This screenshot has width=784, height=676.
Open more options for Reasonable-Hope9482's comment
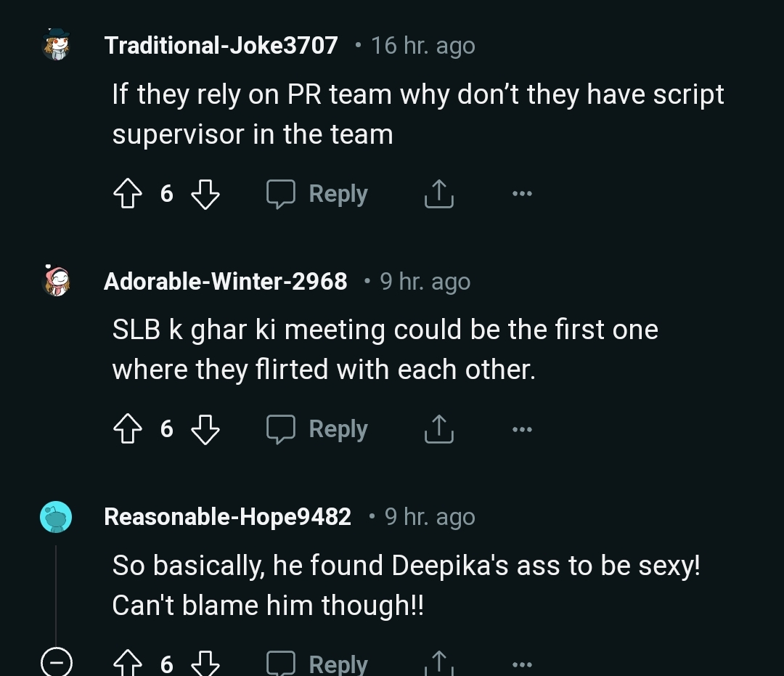pos(521,663)
